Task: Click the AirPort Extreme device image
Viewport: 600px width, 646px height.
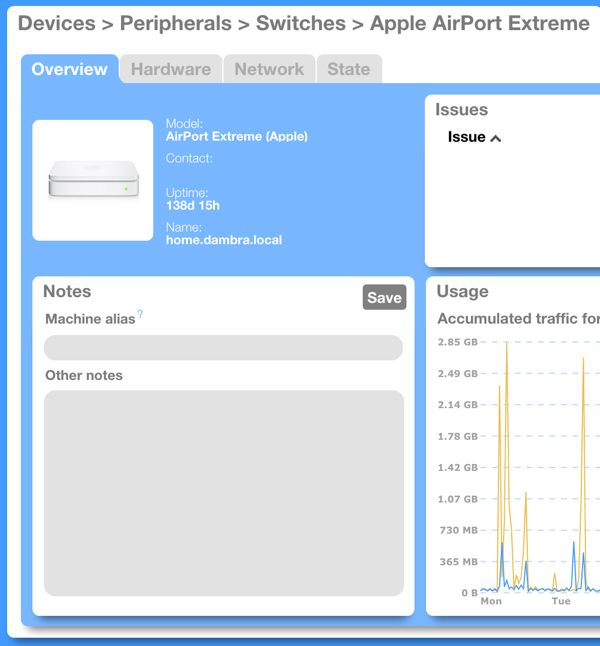Action: point(93,181)
